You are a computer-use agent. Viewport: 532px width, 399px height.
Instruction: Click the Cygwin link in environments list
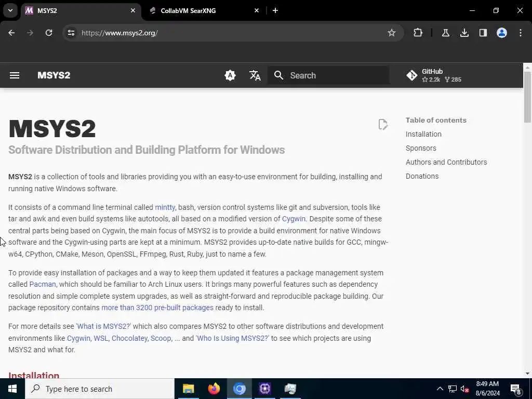78,338
